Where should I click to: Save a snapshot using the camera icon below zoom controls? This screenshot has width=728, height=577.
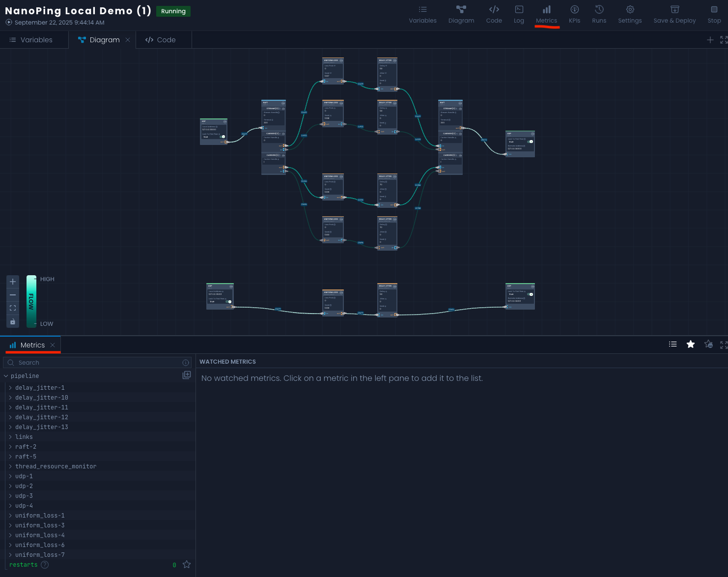coord(13,321)
